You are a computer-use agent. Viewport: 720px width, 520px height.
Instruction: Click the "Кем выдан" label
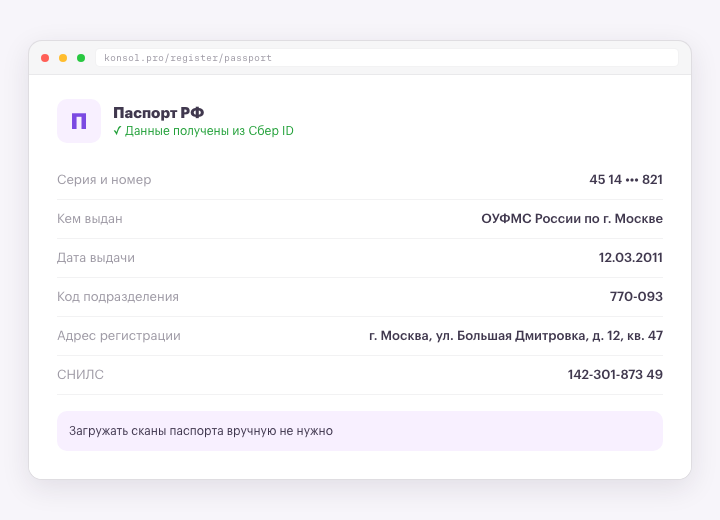click(x=90, y=219)
